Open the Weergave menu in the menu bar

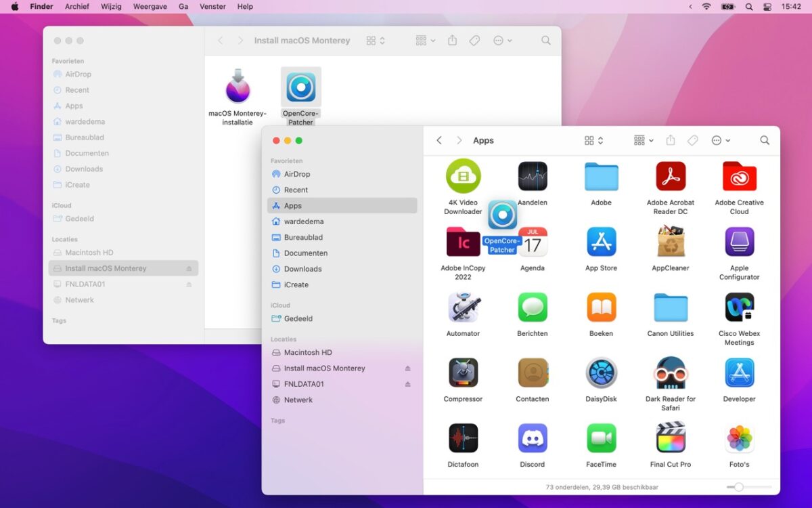(x=150, y=6)
